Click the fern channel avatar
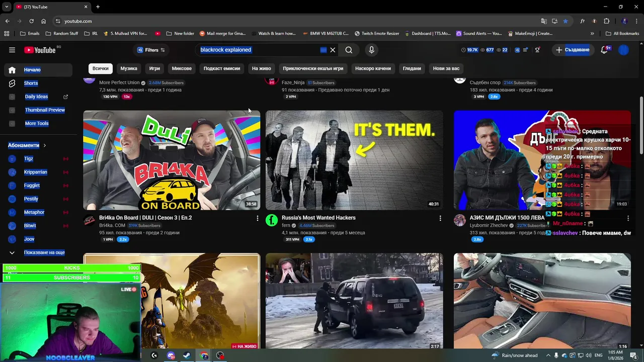The width and height of the screenshot is (644, 362). pyautogui.click(x=272, y=220)
